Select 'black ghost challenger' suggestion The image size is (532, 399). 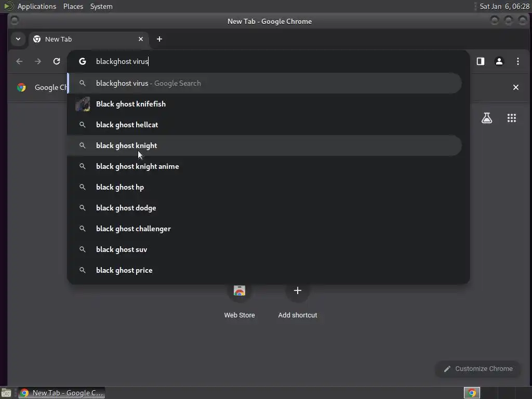click(x=264, y=229)
